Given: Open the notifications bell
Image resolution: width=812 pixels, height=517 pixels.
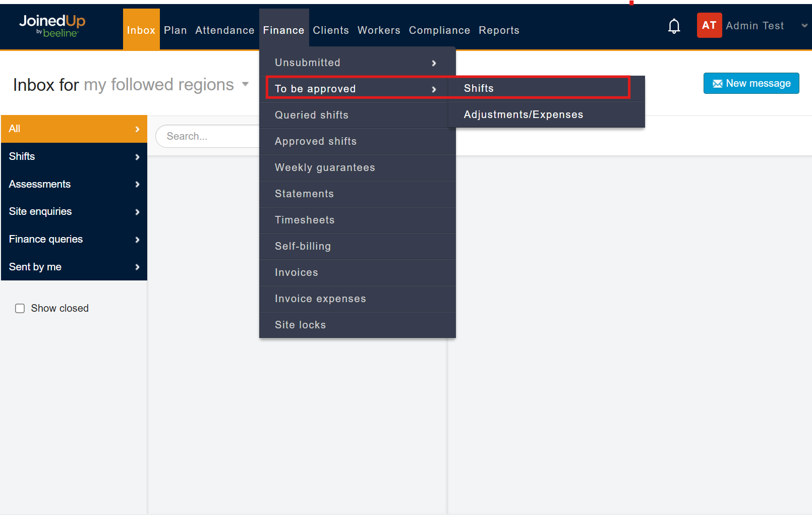Looking at the screenshot, I should 674,26.
